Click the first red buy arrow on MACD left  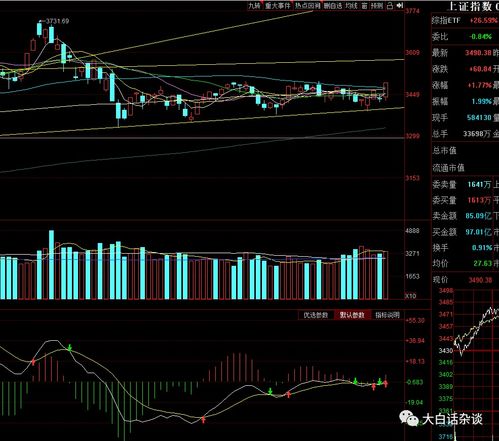coord(33,362)
